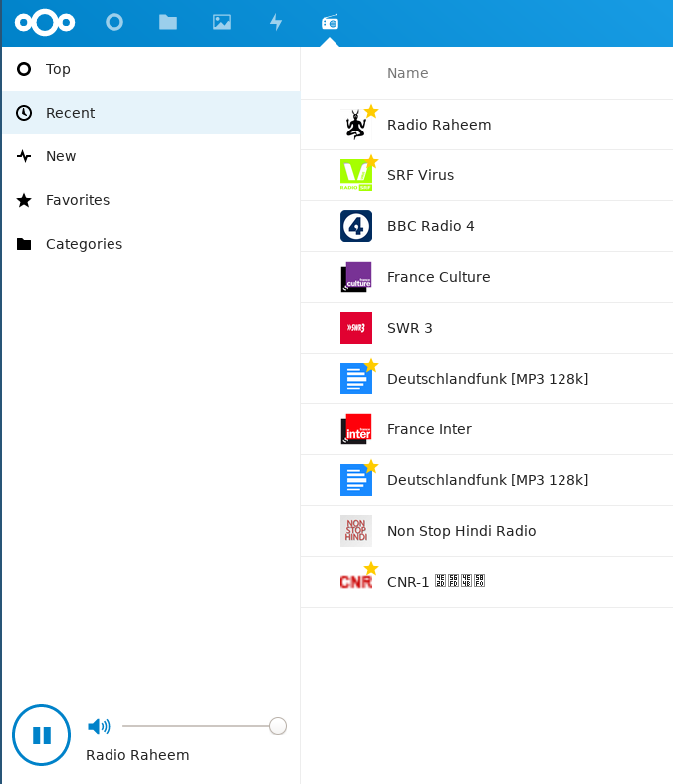Play the France Inter station
Image resolution: width=673 pixels, height=784 pixels.
tap(429, 429)
